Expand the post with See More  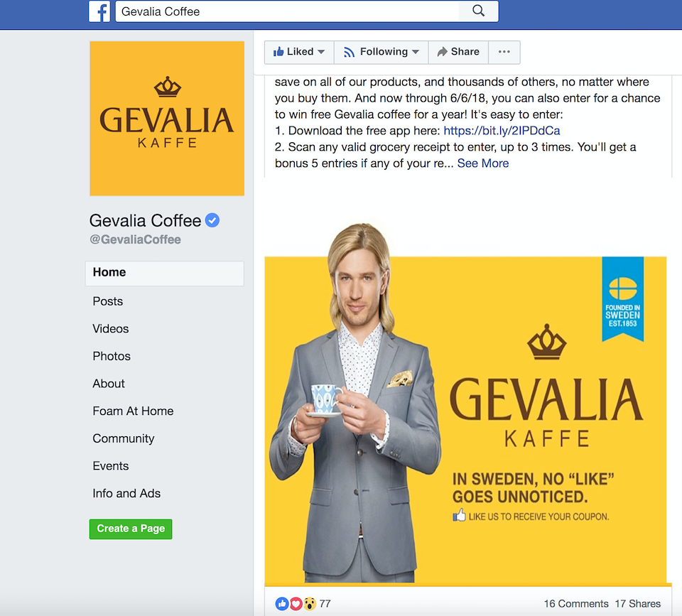point(483,163)
